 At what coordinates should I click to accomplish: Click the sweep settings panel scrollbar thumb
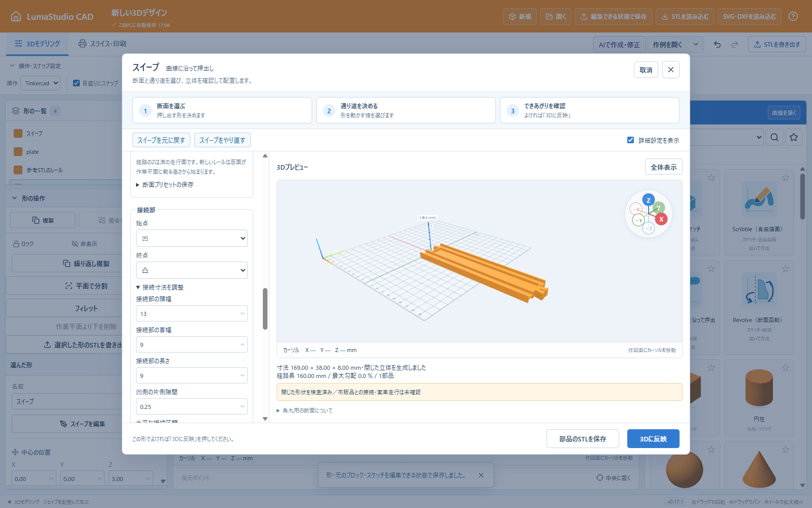265,309
